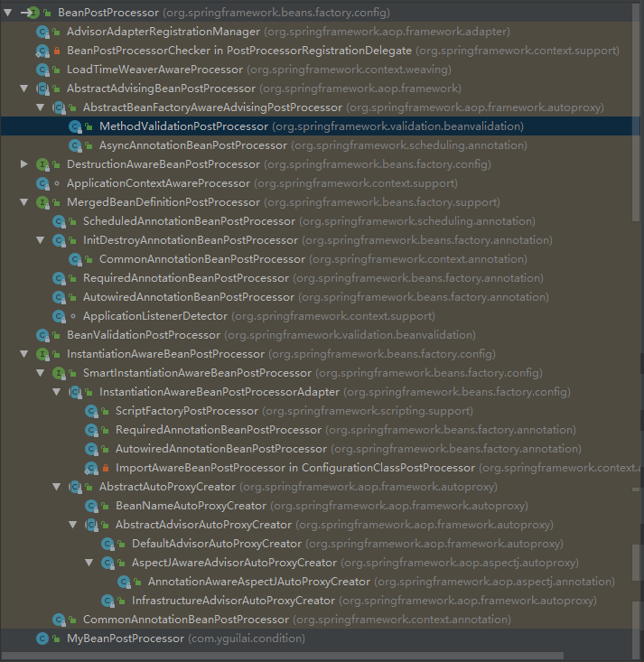Image resolution: width=644 pixels, height=662 pixels.
Task: Select RequiredAnnotationBeanPostProcessor under MergedBeanDefinitionPostProcessor
Action: click(x=186, y=278)
